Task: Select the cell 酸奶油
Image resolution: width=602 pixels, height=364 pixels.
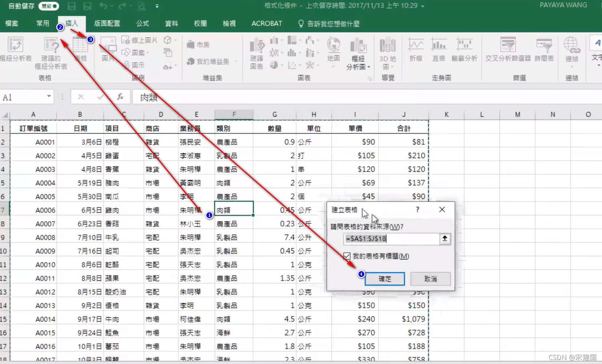Action: [124, 292]
